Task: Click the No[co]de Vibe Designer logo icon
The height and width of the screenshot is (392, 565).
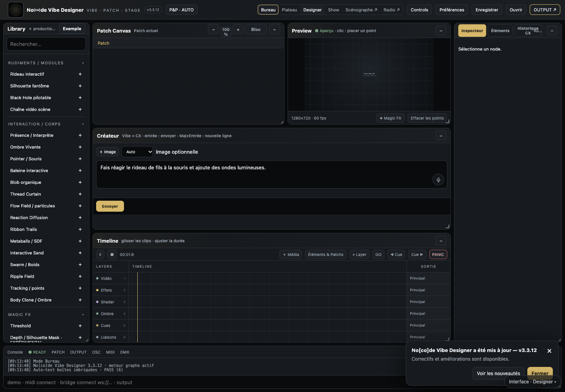Action: point(16,10)
